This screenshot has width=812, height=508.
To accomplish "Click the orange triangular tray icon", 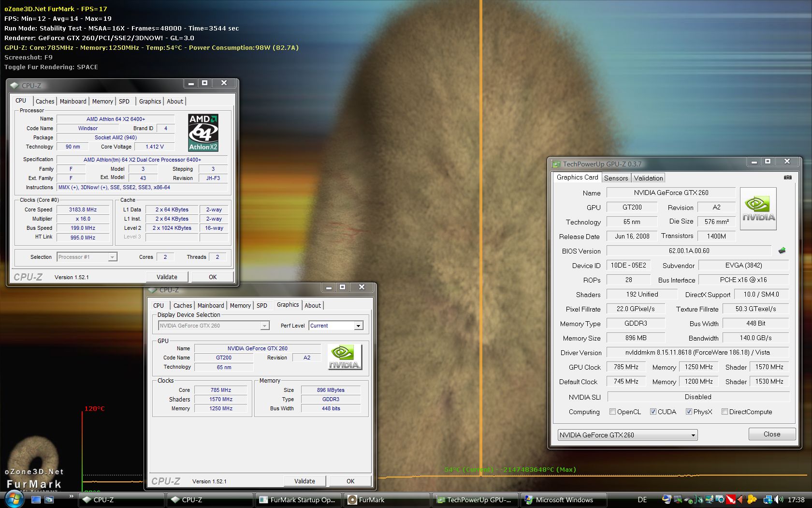I will pos(740,500).
